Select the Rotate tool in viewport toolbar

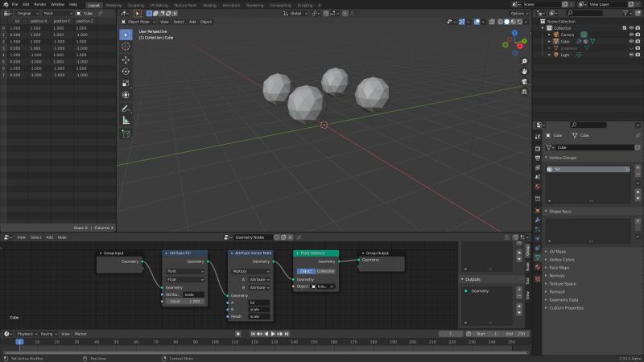pyautogui.click(x=126, y=72)
